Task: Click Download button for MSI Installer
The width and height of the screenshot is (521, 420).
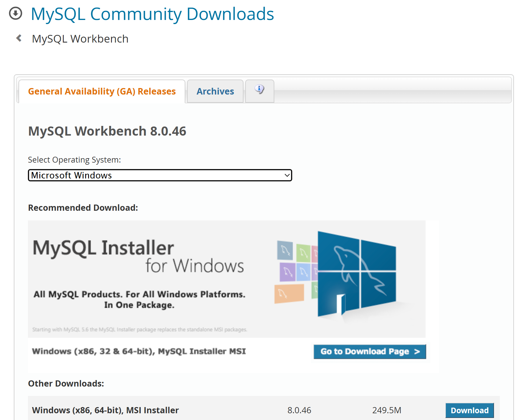Action: [470, 410]
